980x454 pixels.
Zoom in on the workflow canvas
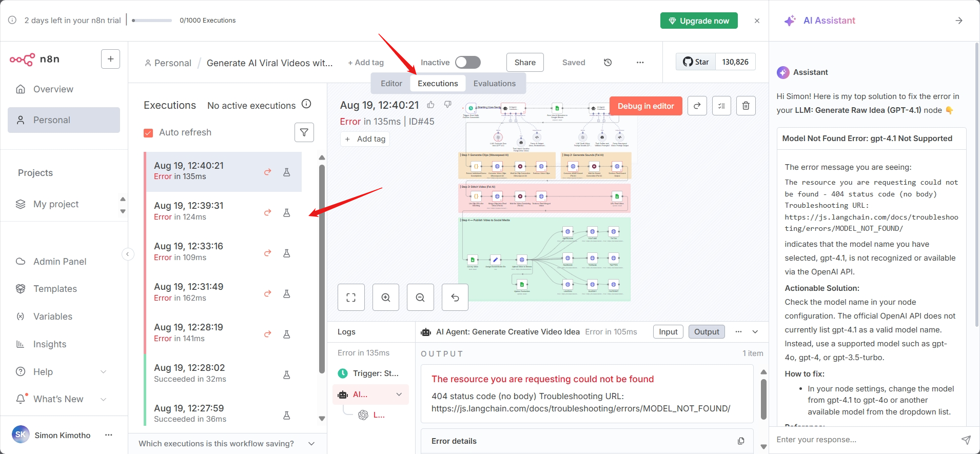click(x=386, y=298)
